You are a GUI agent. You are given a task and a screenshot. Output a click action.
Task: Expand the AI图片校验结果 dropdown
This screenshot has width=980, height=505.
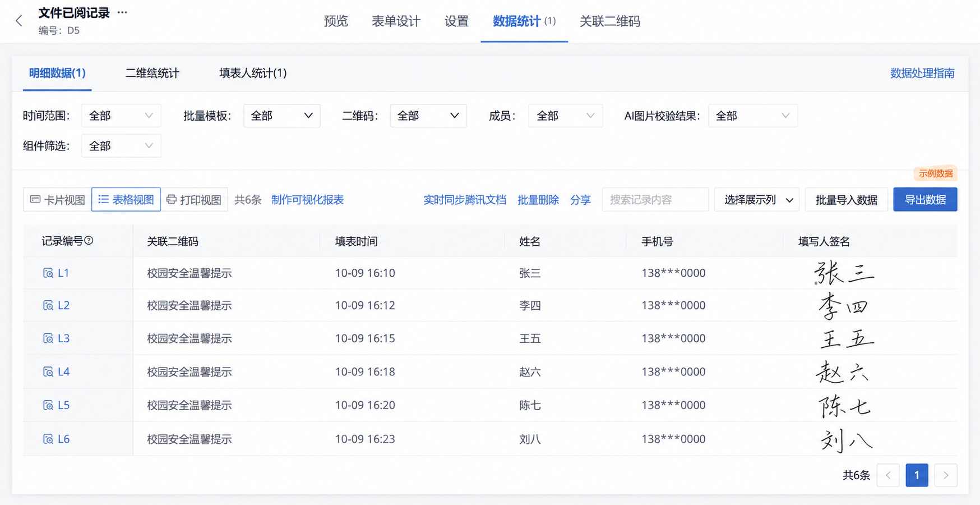752,116
